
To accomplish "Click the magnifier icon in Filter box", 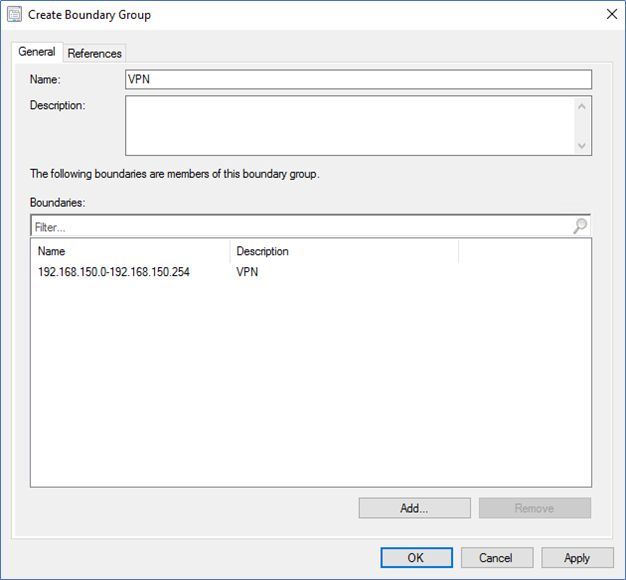I will tap(580, 226).
